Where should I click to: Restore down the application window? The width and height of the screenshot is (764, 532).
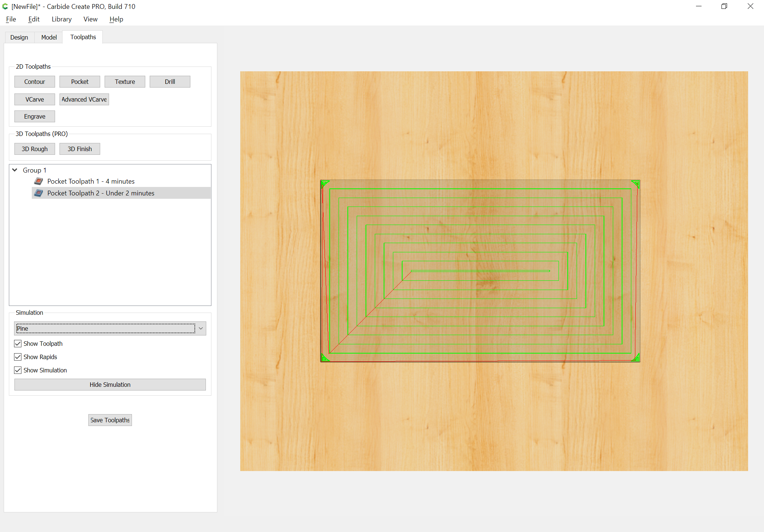click(724, 6)
